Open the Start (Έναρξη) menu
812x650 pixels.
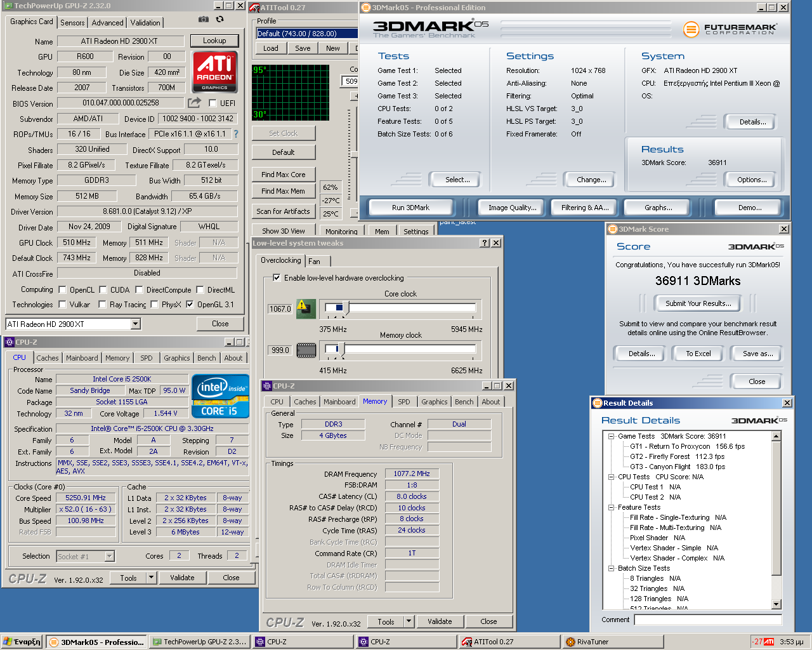(22, 642)
